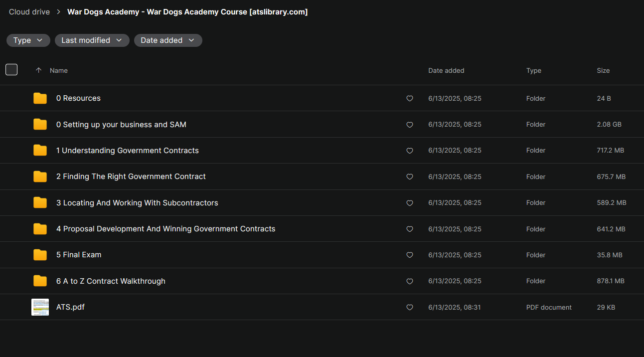This screenshot has width=644, height=357.
Task: Sort by the Date added column header
Action: pyautogui.click(x=446, y=70)
